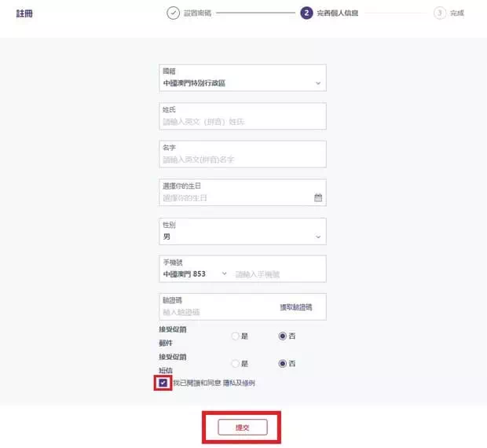Click the birthday date input field
This screenshot has width=487, height=448.
coord(243,193)
